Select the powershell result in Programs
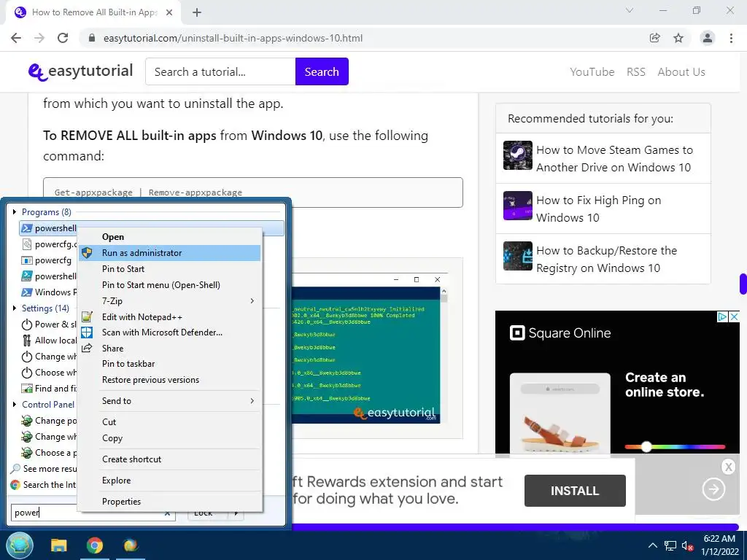This screenshot has height=560, width=747. coord(47,228)
